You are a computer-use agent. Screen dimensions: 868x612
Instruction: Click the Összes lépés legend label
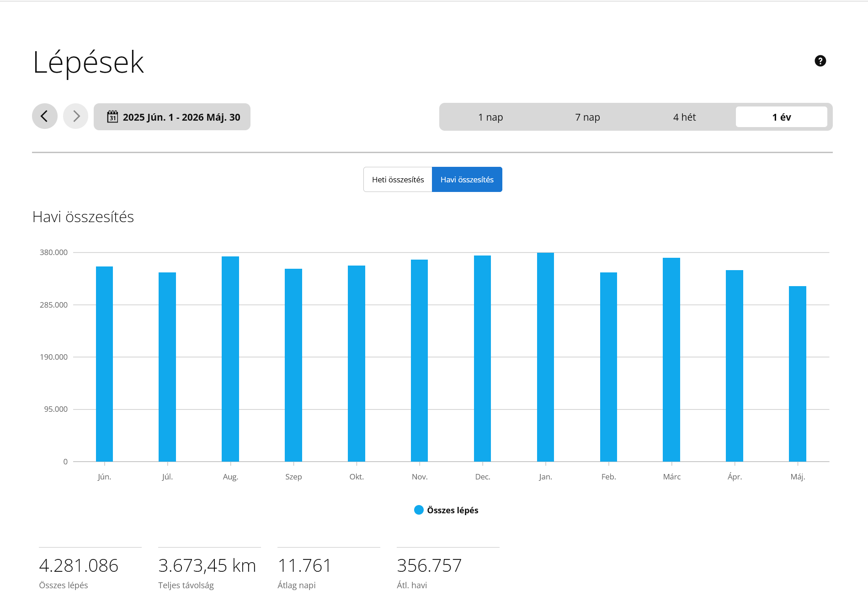coord(453,510)
